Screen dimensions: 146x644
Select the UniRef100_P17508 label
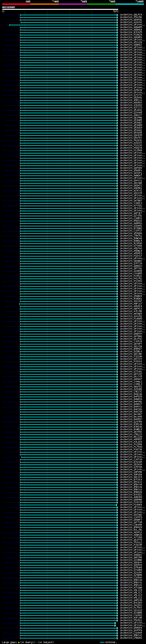point(131,447)
